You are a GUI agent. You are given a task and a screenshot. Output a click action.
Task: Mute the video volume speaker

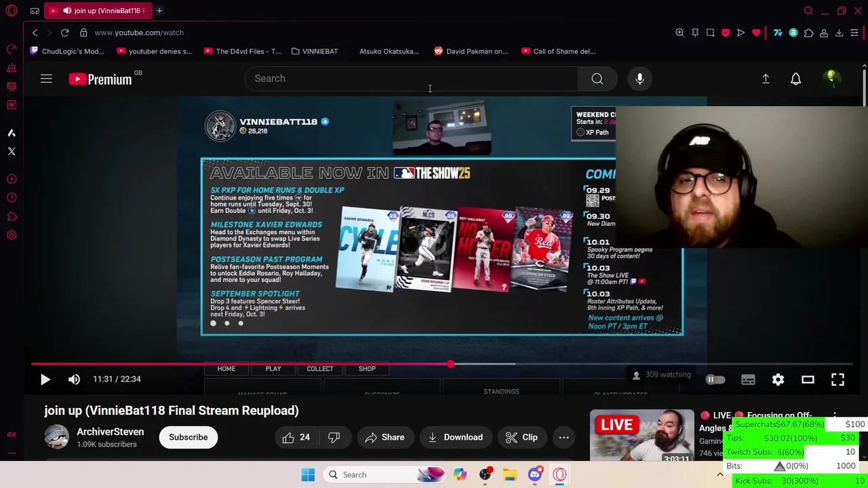(74, 380)
